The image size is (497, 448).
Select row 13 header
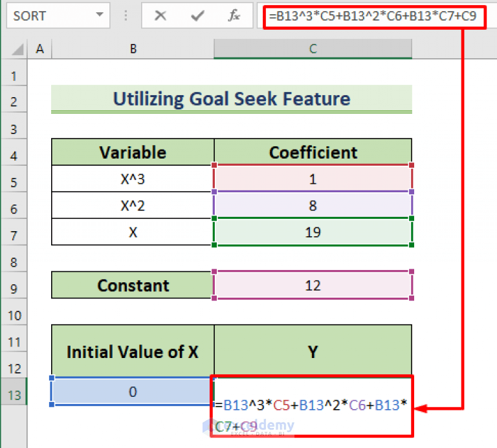coord(14,392)
